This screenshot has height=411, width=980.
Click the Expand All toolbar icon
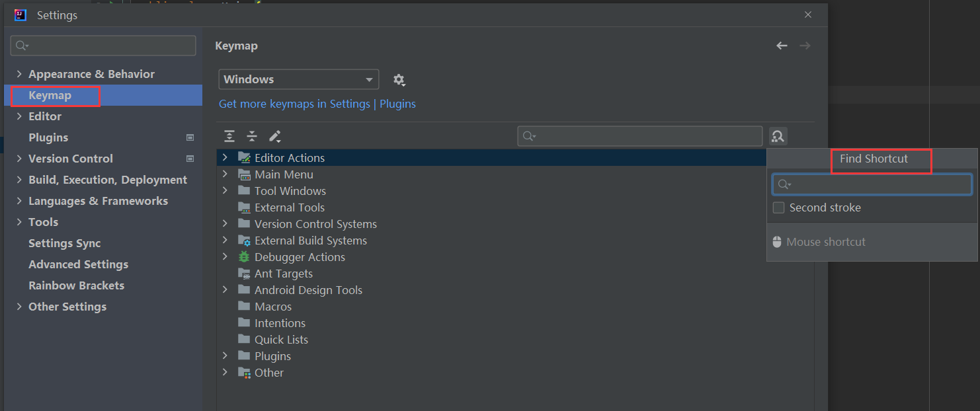click(x=229, y=136)
